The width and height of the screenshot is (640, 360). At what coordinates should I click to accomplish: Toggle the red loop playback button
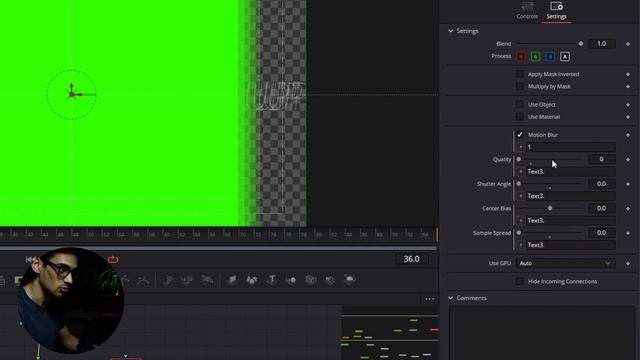(x=113, y=260)
